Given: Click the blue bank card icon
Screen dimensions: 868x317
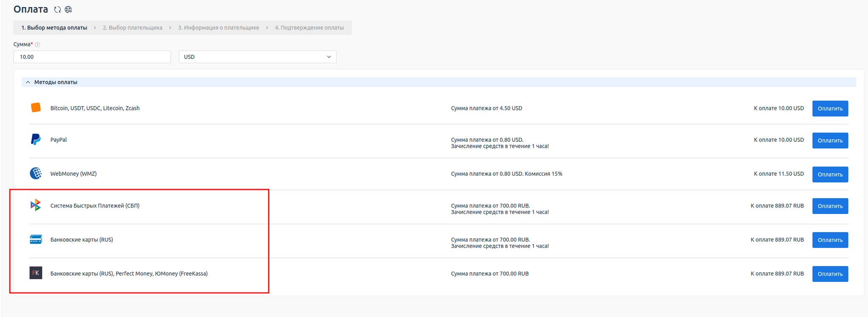Looking at the screenshot, I should click(36, 239).
